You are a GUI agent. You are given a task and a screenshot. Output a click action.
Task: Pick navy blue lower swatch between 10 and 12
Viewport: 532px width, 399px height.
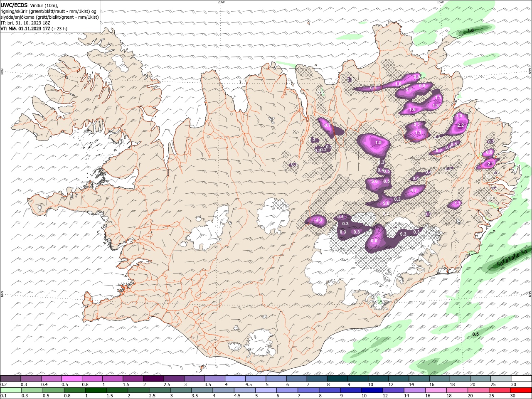(372, 390)
